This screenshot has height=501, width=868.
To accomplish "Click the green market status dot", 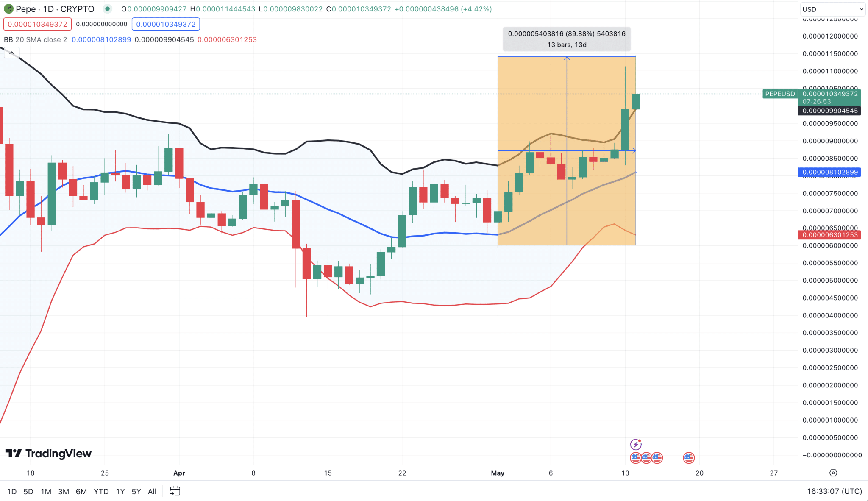I will point(107,8).
